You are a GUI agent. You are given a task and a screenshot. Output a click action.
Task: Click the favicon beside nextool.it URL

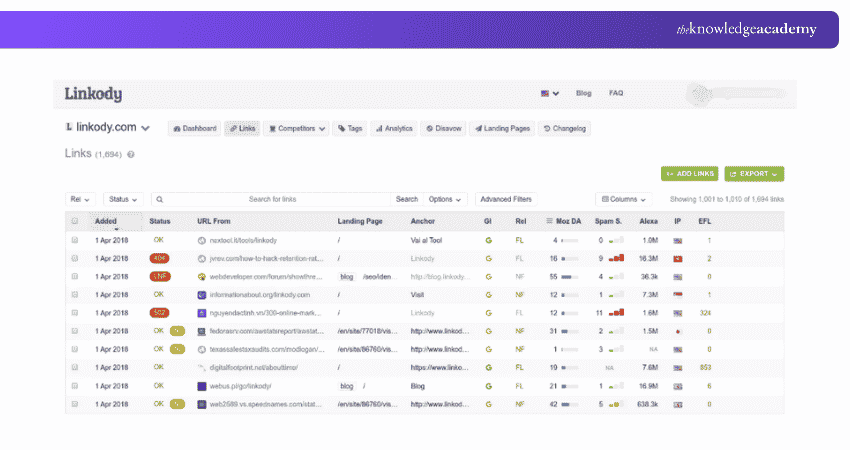click(202, 240)
